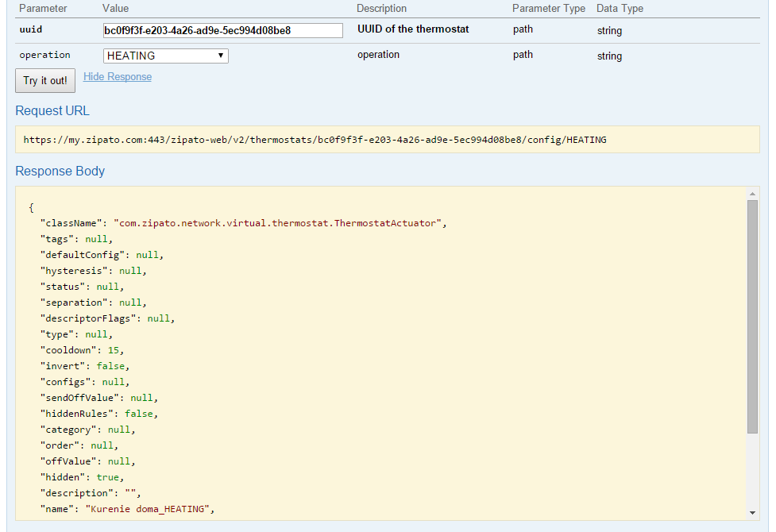
Task: Click the bold uuid parameter label
Action: click(30, 29)
